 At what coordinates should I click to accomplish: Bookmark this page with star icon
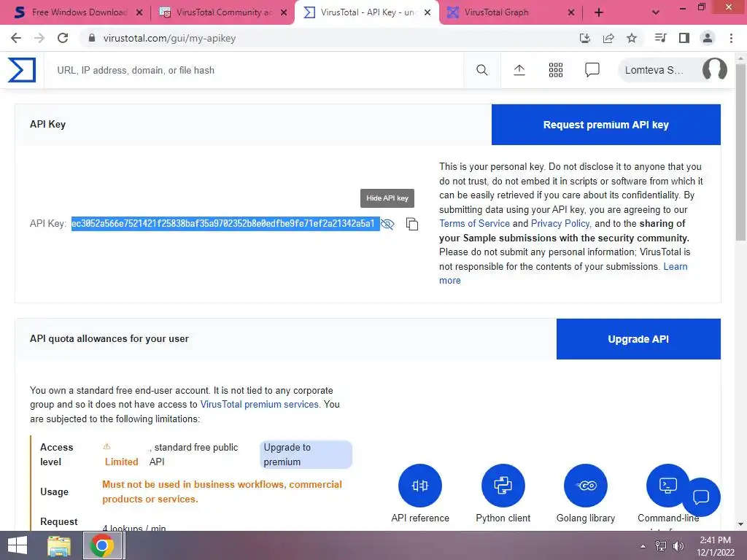coord(632,38)
